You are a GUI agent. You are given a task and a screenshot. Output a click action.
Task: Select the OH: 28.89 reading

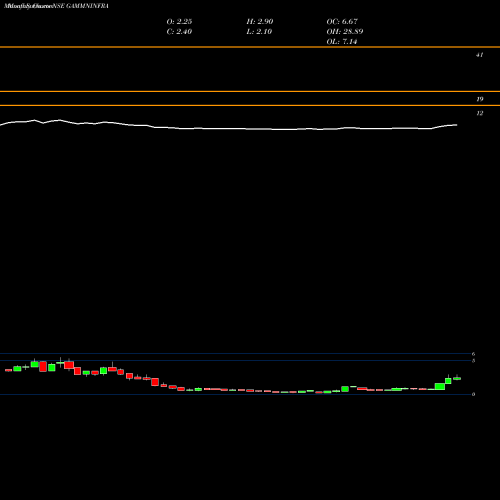[345, 31]
